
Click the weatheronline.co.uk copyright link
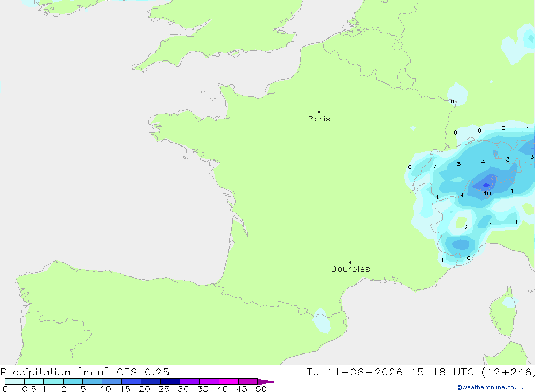pyautogui.click(x=490, y=387)
